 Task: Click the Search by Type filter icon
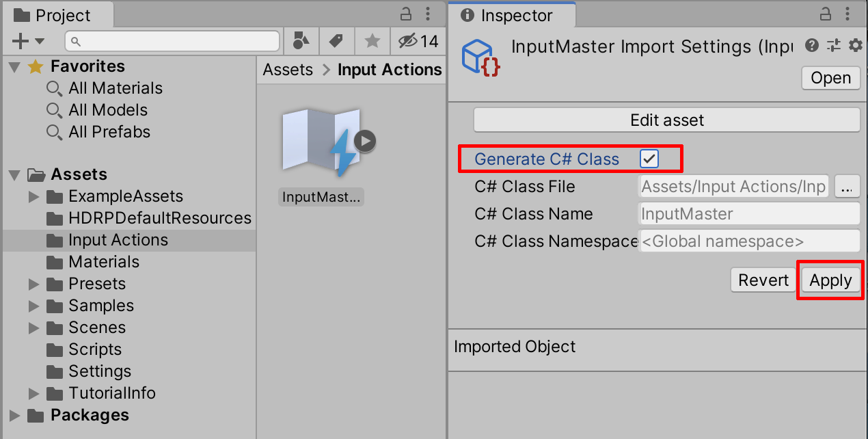(301, 41)
